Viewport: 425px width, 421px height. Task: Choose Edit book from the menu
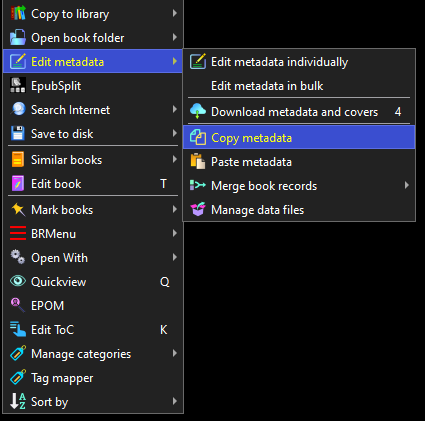[x=93, y=184]
